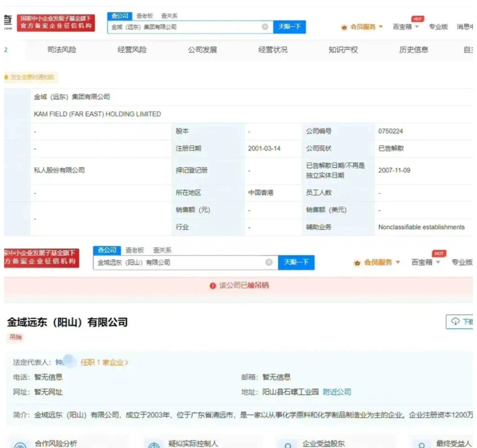The image size is (477, 448).
Task: Click the KAM FIELD (FAR EAST) HOLDING LIMITED name
Action: tap(97, 114)
